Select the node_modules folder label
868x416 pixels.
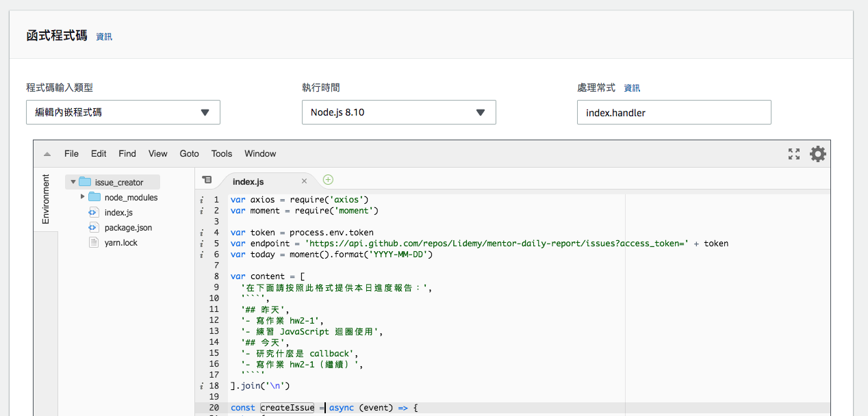[x=131, y=197]
